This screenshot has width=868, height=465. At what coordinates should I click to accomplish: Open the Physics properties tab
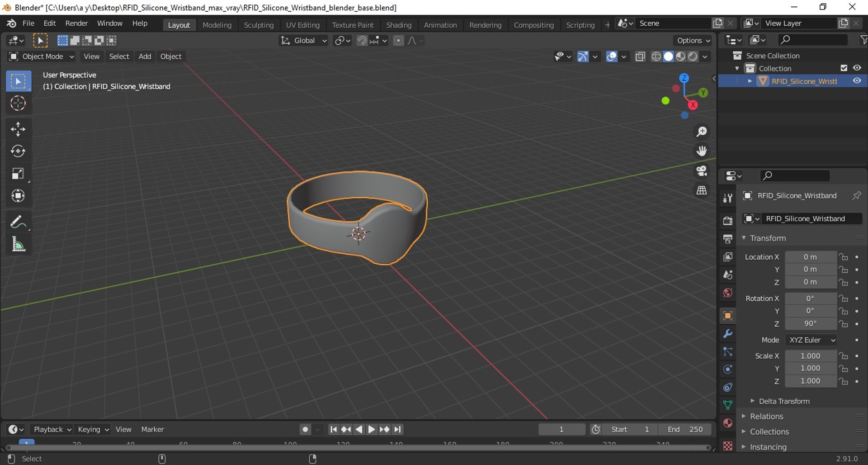[x=727, y=370]
